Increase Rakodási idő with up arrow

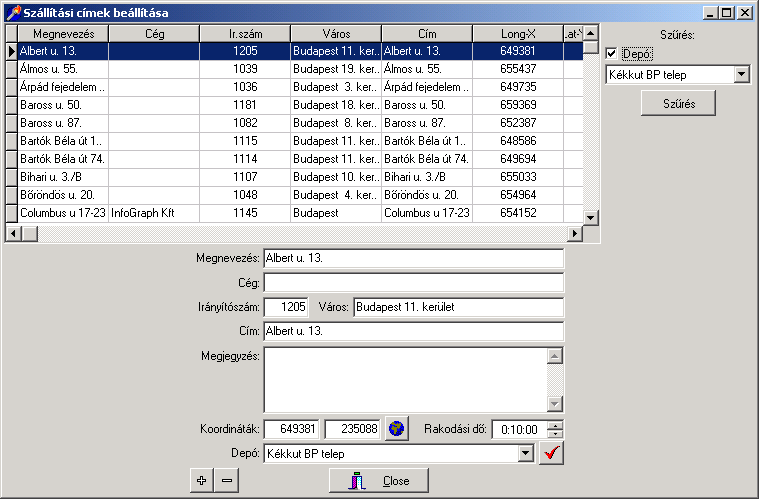(556, 423)
